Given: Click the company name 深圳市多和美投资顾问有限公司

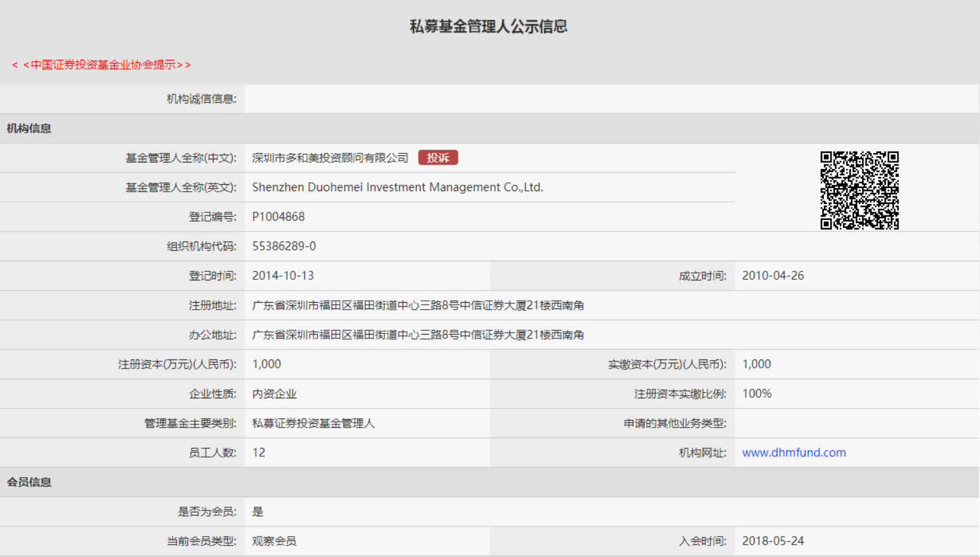Looking at the screenshot, I should click(x=330, y=157).
